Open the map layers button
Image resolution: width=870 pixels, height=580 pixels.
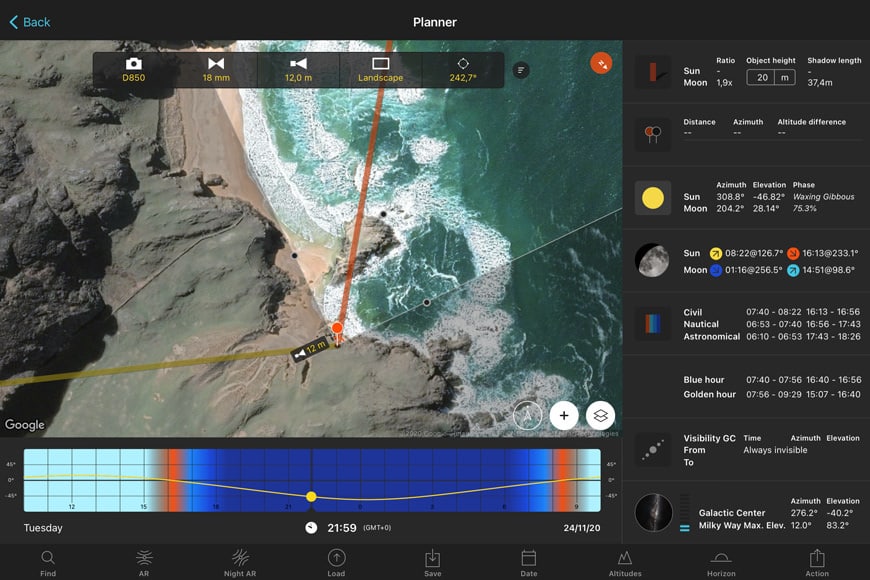coord(600,415)
